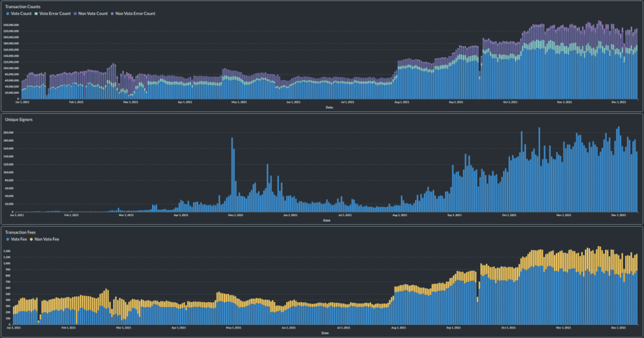Hide the Non Vote Error Count series label
The height and width of the screenshot is (338, 644).
tap(135, 13)
